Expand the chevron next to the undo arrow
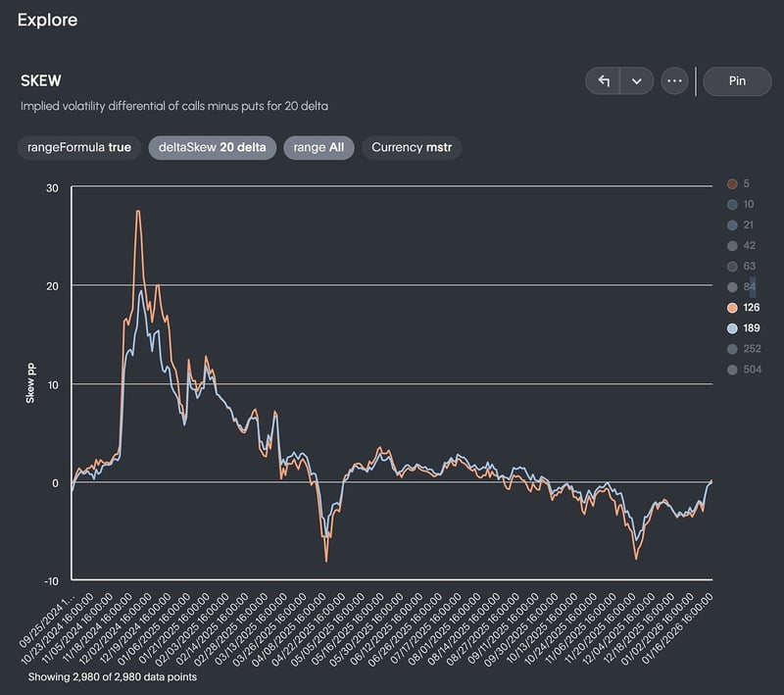 click(x=637, y=81)
